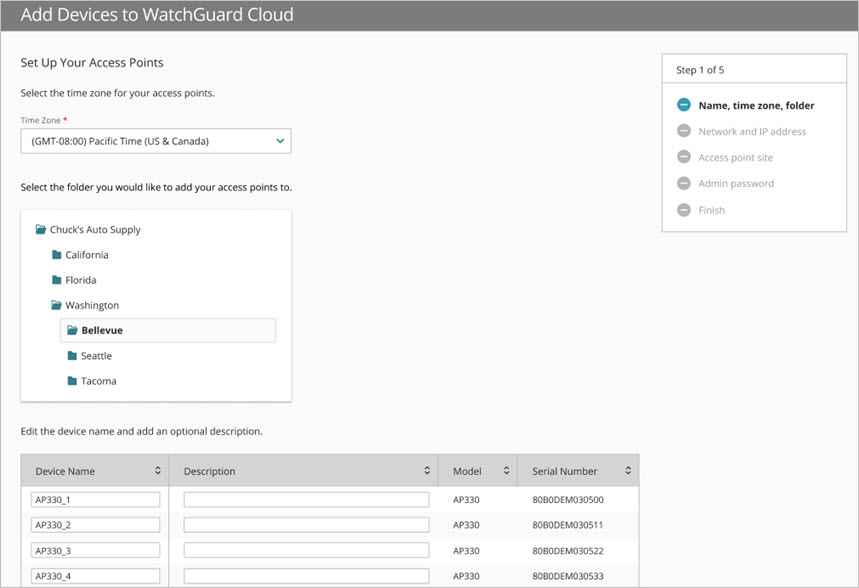Click the Seattle folder icon

pyautogui.click(x=71, y=355)
